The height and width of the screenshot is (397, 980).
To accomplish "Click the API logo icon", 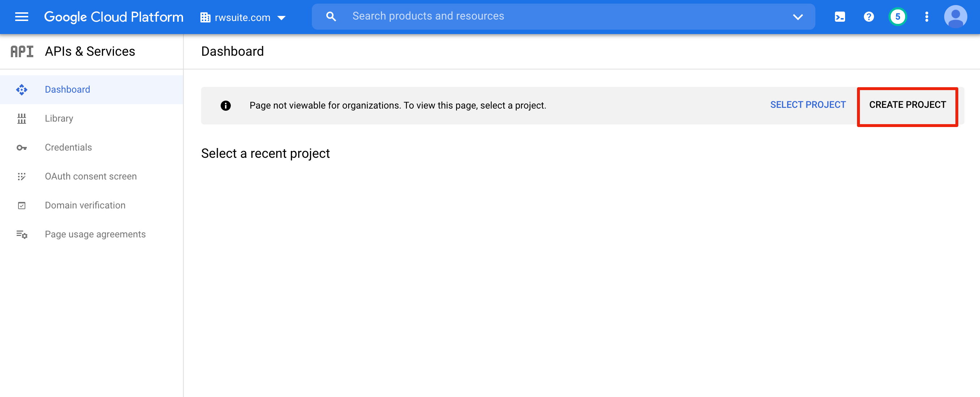I will 22,51.
